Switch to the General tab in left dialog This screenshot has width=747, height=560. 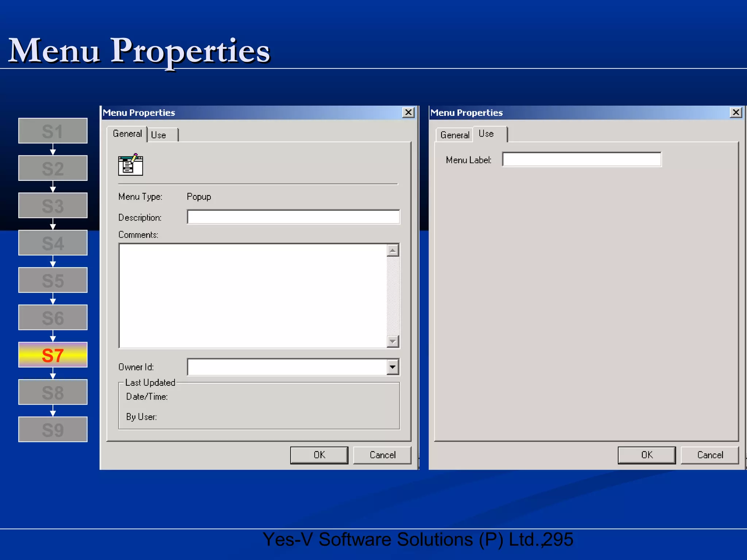click(x=127, y=134)
